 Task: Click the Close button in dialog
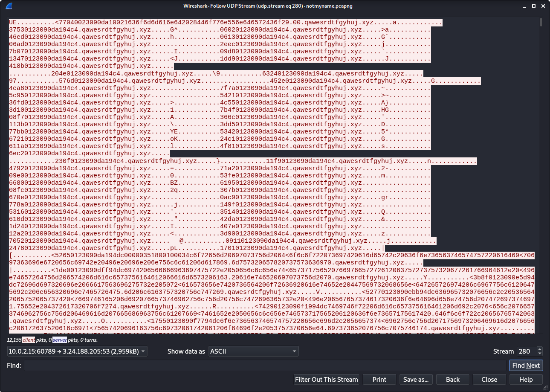[x=489, y=380]
